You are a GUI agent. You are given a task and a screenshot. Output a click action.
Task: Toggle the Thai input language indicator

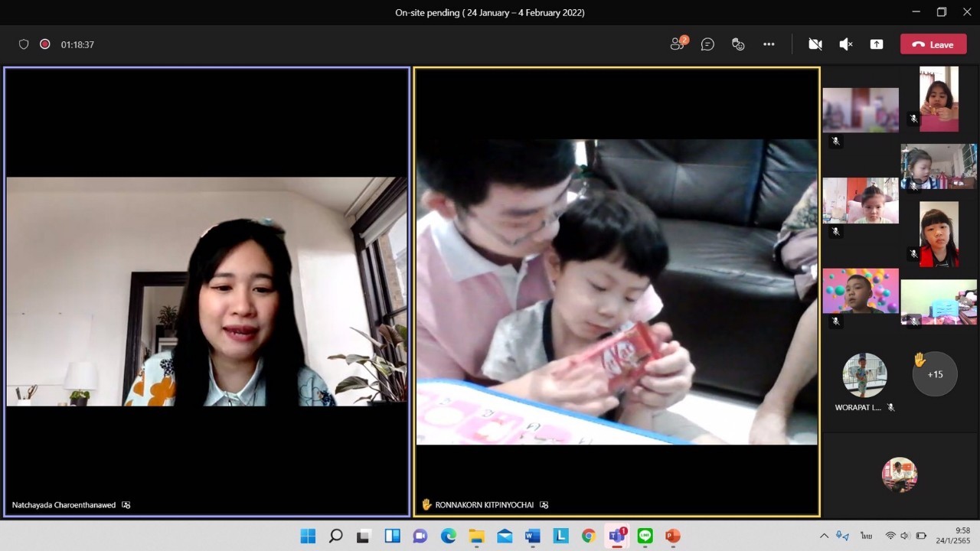tap(866, 536)
